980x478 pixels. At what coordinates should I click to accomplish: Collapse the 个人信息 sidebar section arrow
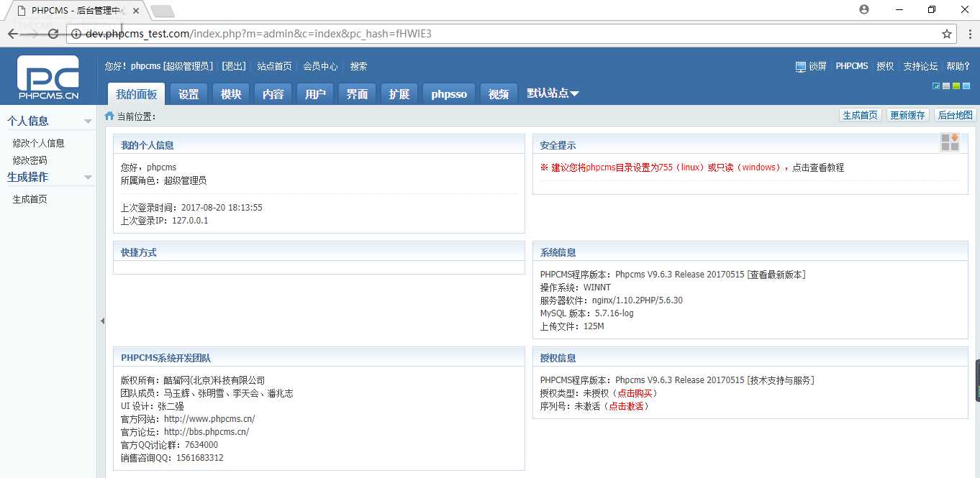click(88, 121)
